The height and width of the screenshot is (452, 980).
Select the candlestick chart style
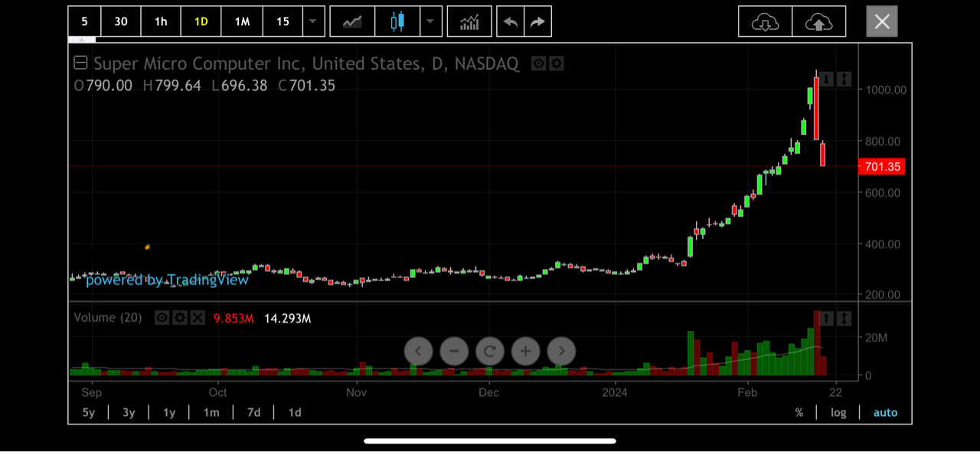coord(397,21)
